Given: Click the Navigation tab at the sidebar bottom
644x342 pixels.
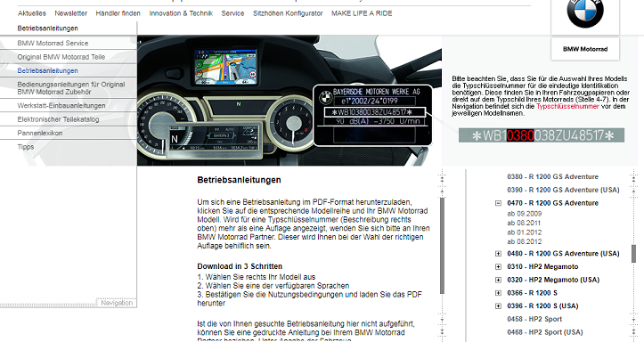Looking at the screenshot, I should 117,303.
